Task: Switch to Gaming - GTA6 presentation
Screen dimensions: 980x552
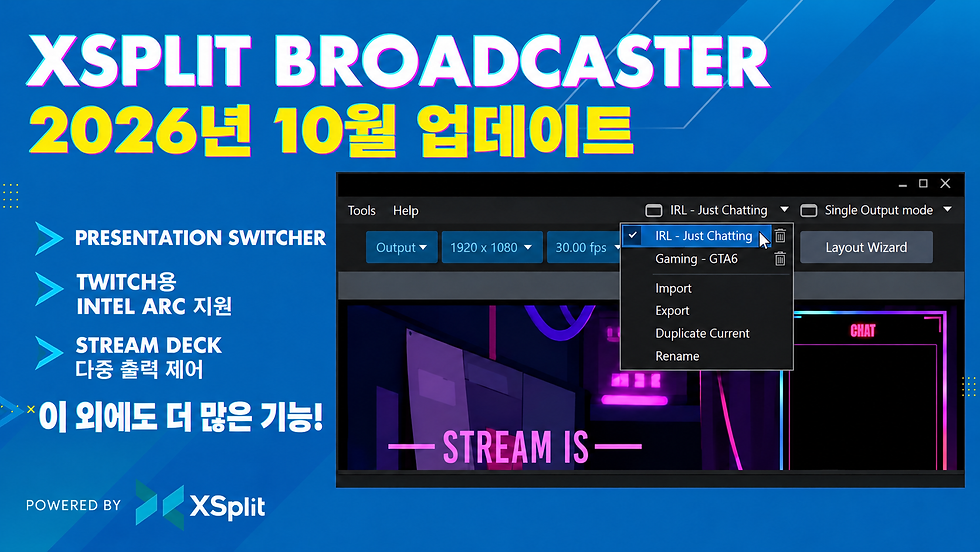Action: (696, 259)
